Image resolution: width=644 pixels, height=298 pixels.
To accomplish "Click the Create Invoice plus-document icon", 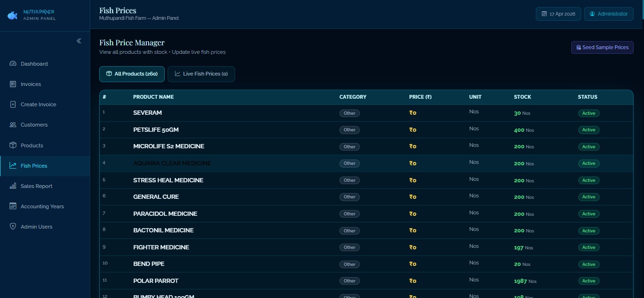I will coord(13,104).
